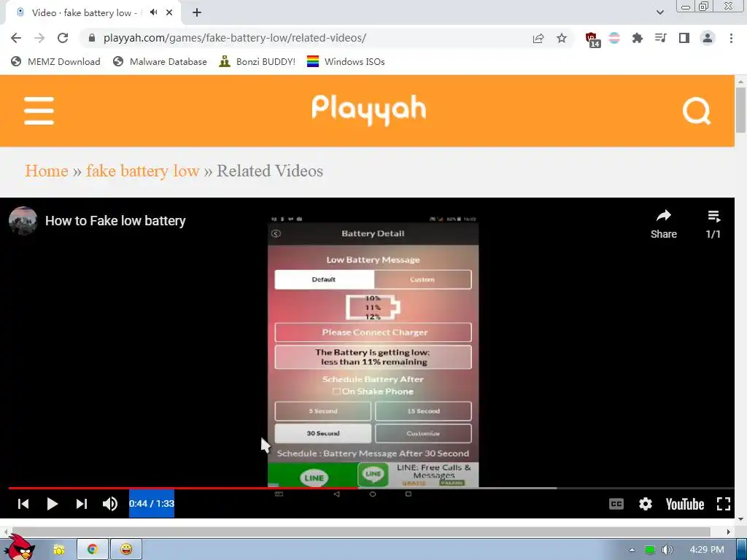This screenshot has width=747, height=560.
Task: Skip to the next video
Action: tap(82, 504)
